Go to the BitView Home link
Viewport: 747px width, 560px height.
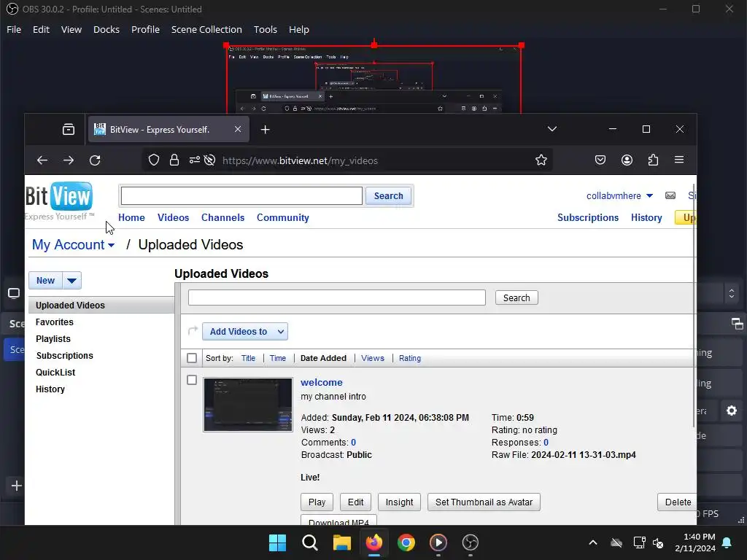[131, 217]
